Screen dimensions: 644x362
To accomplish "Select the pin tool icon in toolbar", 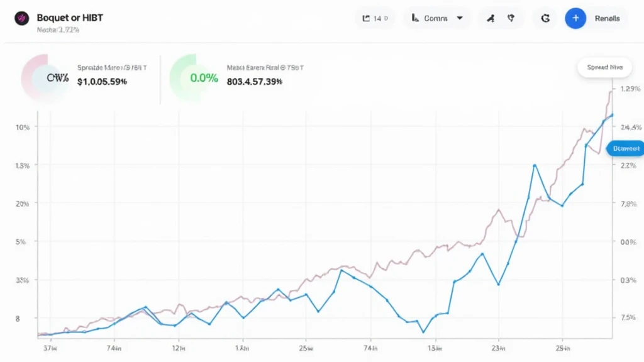I will click(491, 18).
